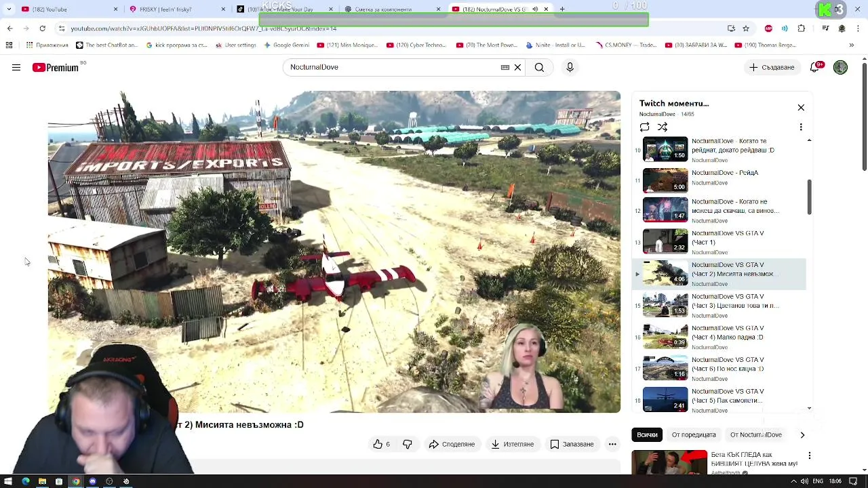Select the От NocturnalDove filter chip
The width and height of the screenshot is (868, 488).
tap(756, 434)
